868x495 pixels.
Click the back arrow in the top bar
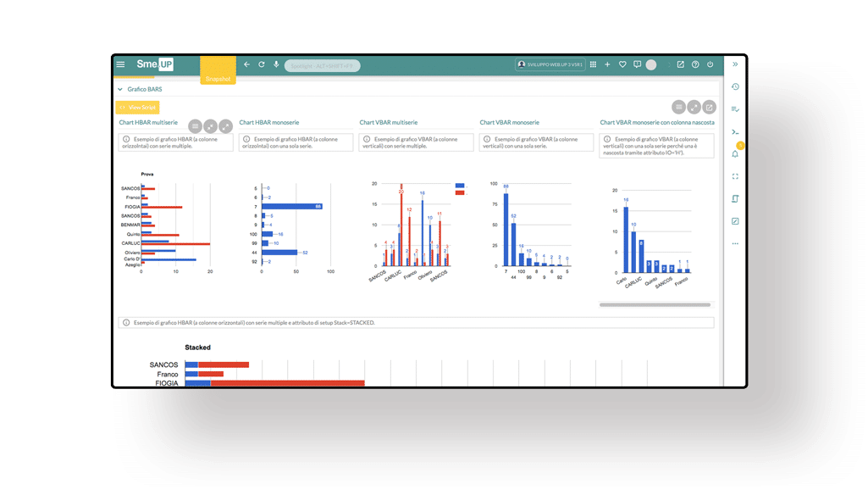coord(246,64)
